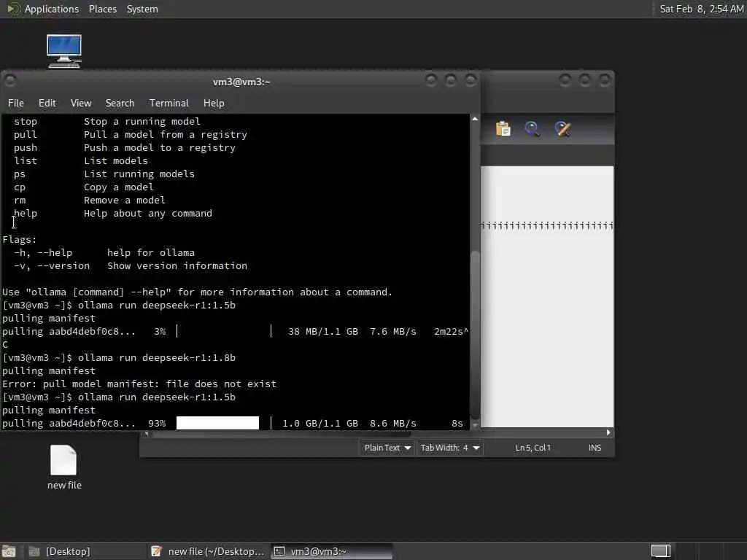This screenshot has height=560, width=747.
Task: Switch to new file editor taskbar button
Action: tap(207, 551)
